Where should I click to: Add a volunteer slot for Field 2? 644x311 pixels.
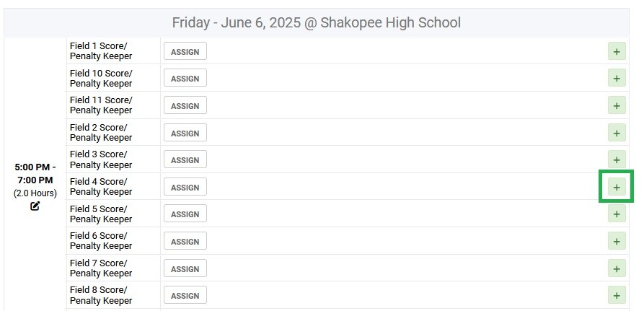[x=616, y=133]
